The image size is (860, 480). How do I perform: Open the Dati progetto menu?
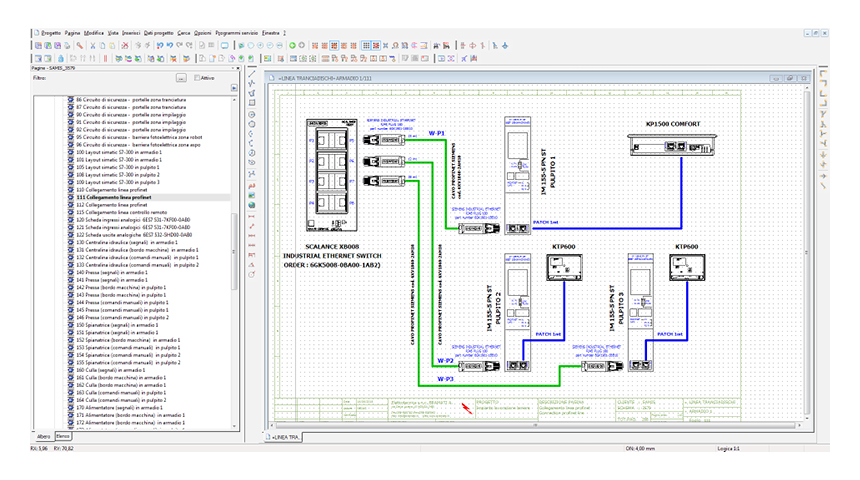coord(159,33)
